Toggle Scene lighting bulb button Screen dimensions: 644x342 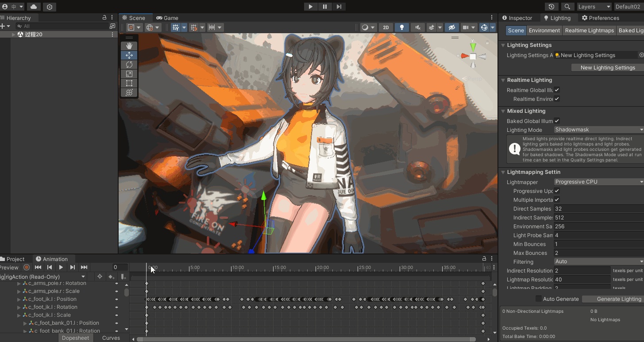(x=401, y=27)
